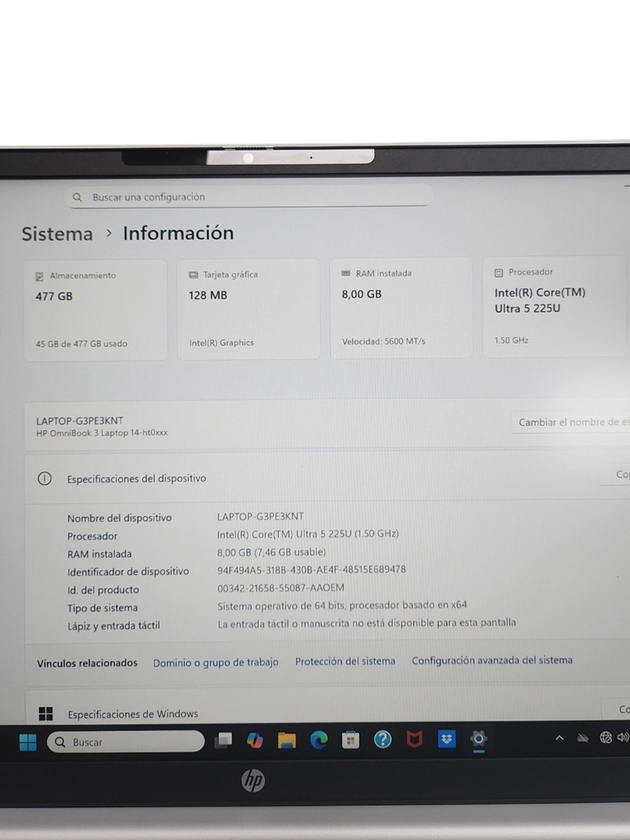
Task: Click the info icon beside device specifications
Action: point(44,478)
